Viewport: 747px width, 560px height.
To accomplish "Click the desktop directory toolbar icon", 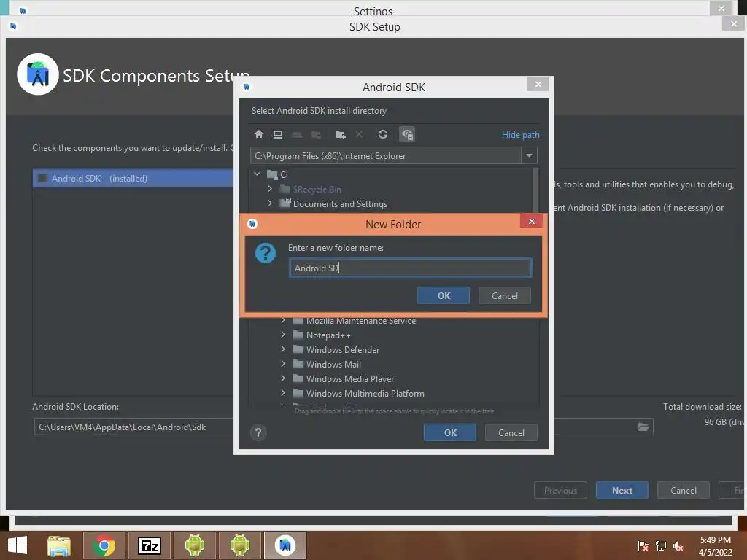I will tap(278, 134).
